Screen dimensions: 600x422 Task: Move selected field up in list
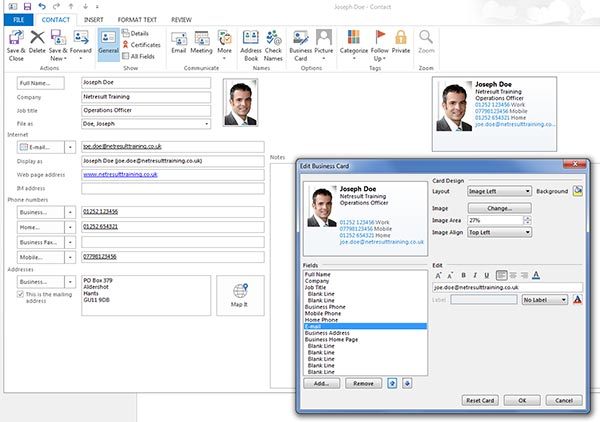pos(392,383)
